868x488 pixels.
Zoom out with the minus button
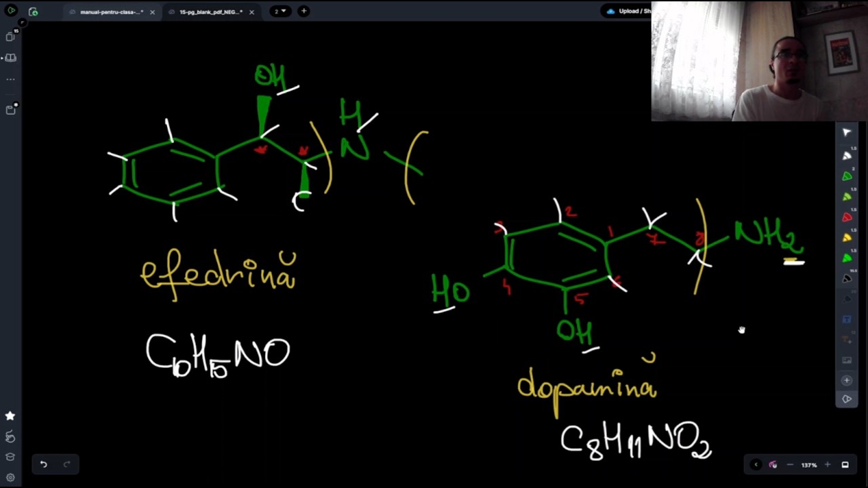(x=790, y=465)
